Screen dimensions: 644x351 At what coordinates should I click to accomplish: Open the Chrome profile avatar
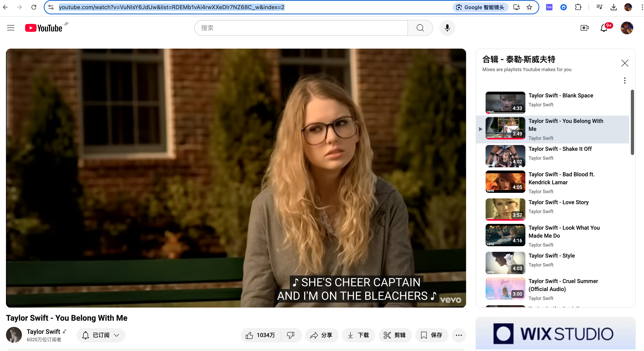point(628,7)
